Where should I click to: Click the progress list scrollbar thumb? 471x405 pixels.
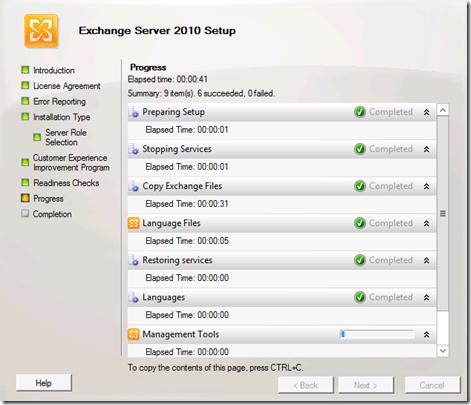443,213
